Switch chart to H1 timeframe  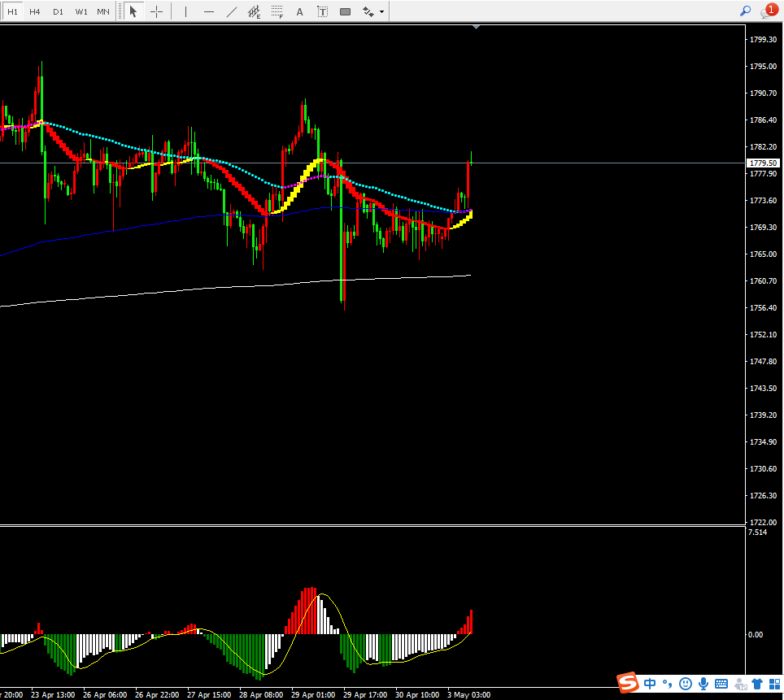(x=12, y=11)
